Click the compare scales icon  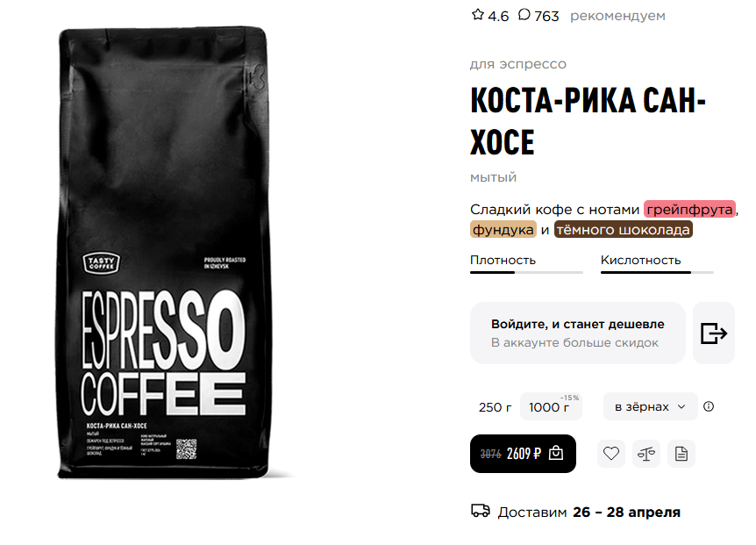(646, 454)
